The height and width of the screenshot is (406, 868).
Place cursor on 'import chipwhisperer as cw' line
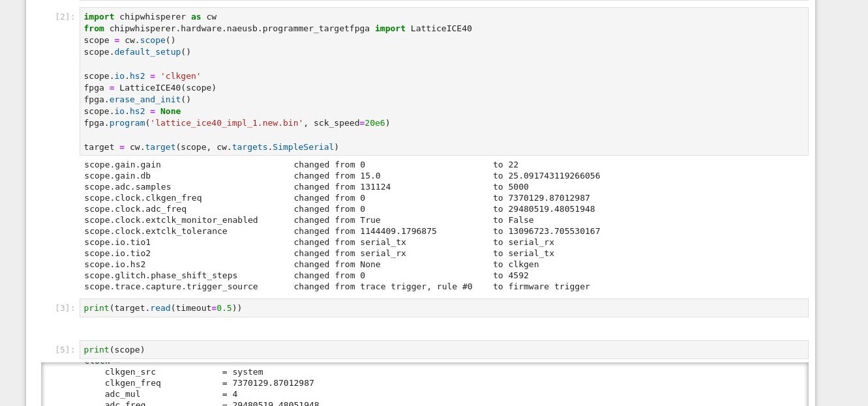pyautogui.click(x=150, y=17)
